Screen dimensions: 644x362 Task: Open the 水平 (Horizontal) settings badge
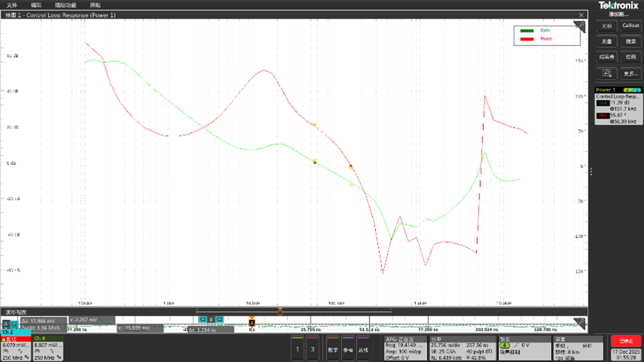462,348
